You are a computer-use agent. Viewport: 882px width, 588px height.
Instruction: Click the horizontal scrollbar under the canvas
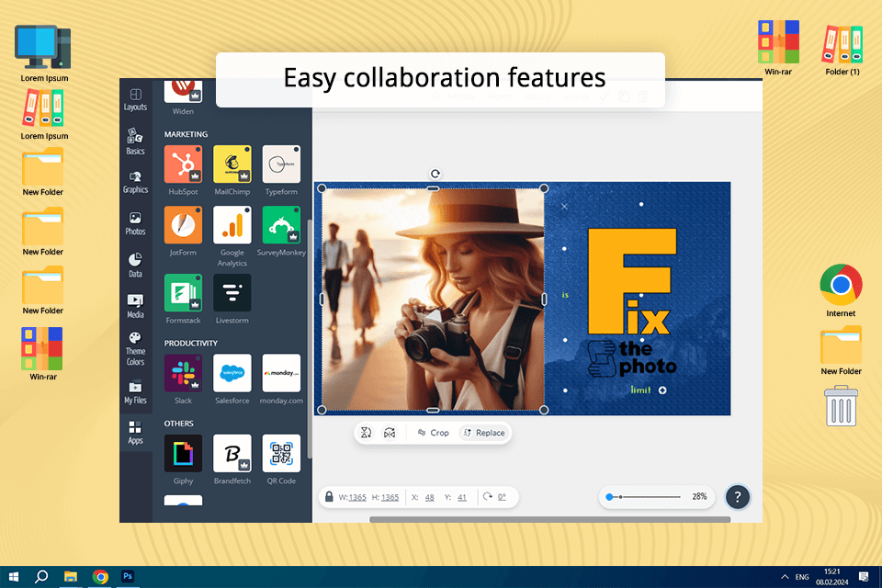coord(549,519)
